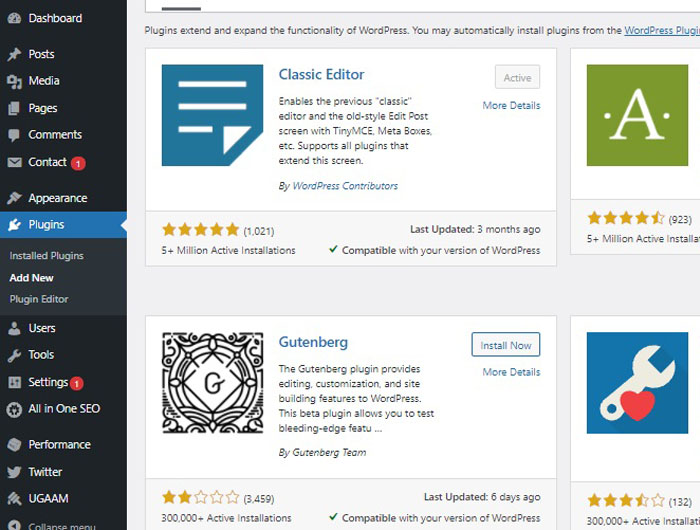Click the Classic Editor plugin title
700x530 pixels.
[321, 74]
